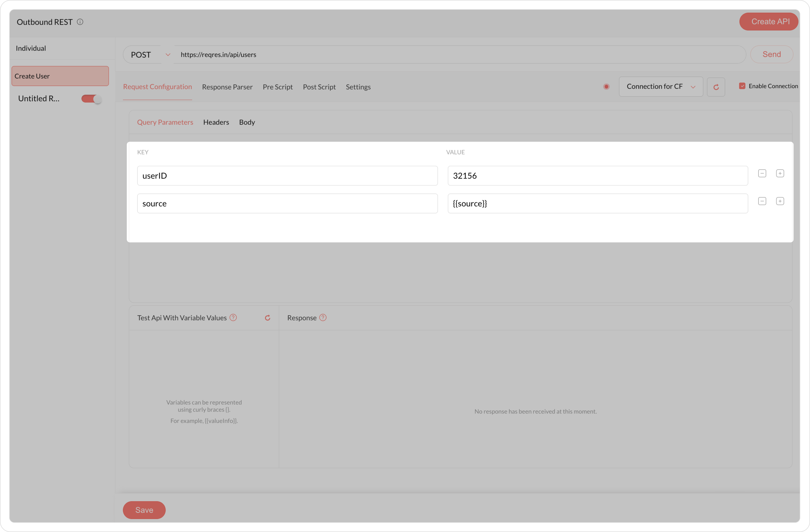
Task: Add a row after userID parameter
Action: coord(780,173)
